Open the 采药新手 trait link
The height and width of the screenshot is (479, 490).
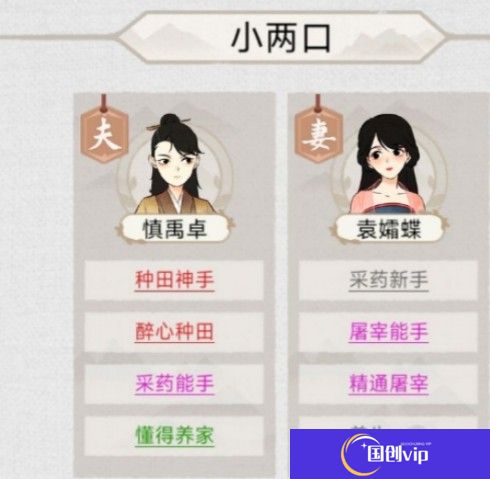388,280
